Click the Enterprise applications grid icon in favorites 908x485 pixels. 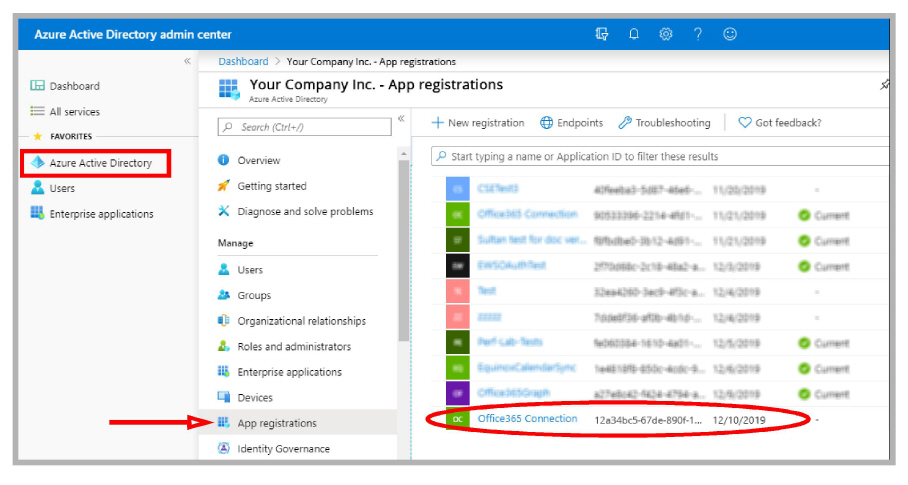(37, 213)
